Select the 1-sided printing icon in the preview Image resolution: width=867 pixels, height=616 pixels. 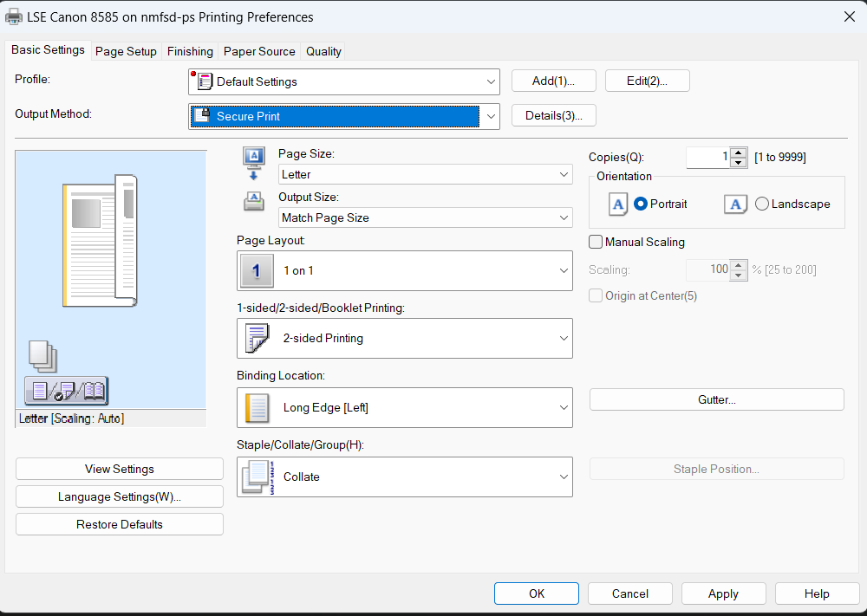click(x=39, y=391)
